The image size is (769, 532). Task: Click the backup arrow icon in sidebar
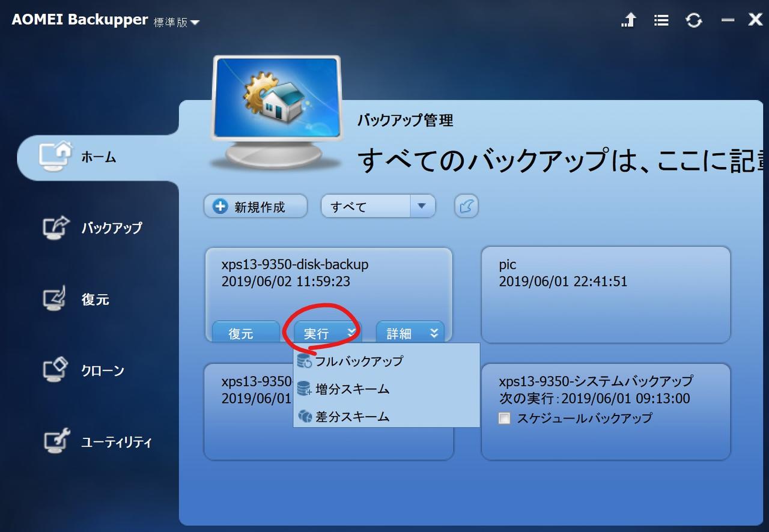[x=56, y=228]
